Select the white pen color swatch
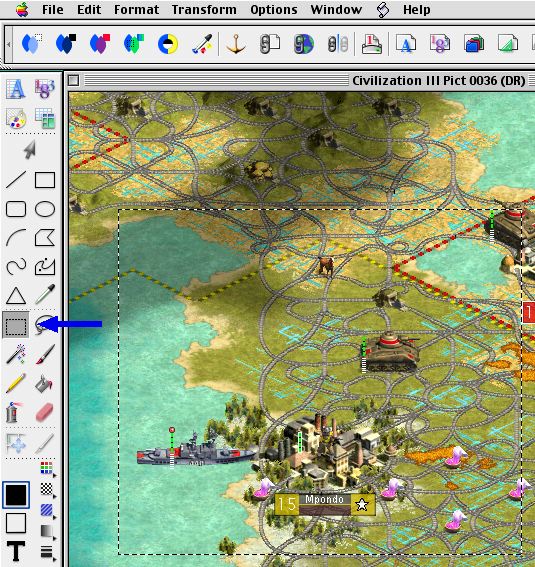Image resolution: width=535 pixels, height=567 pixels. (16, 523)
